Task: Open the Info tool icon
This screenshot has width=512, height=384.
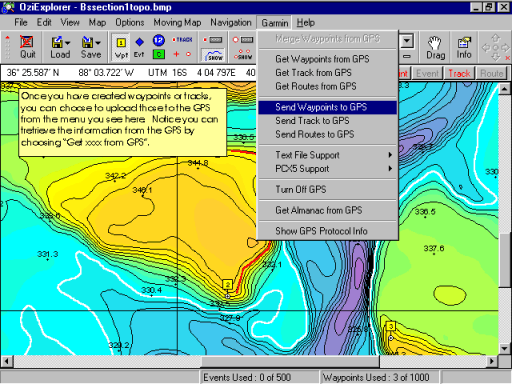Action: click(x=464, y=47)
